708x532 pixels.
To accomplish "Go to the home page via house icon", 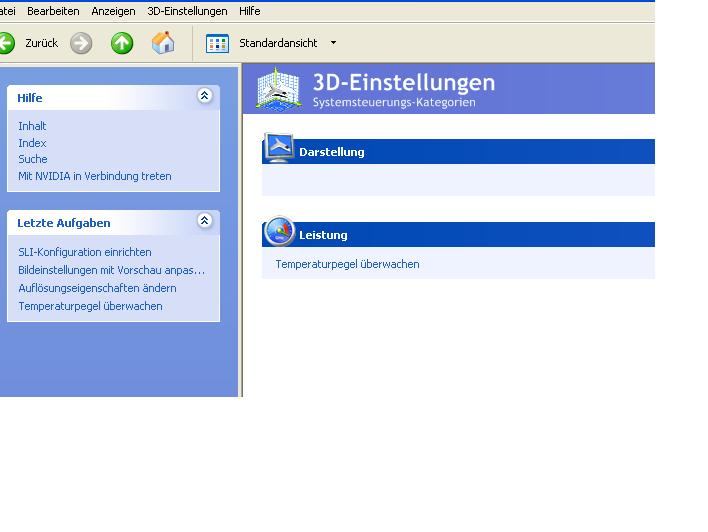I will pyautogui.click(x=163, y=43).
